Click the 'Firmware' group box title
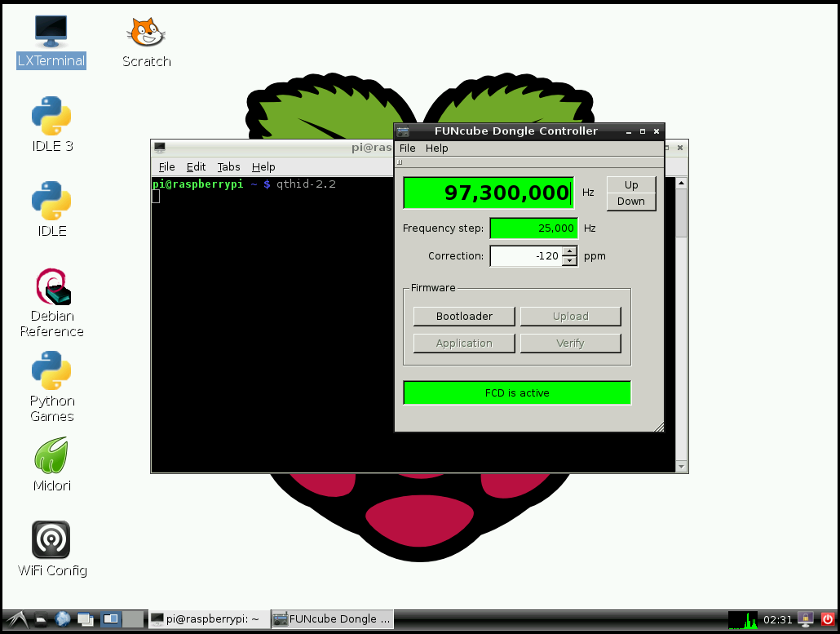This screenshot has width=840, height=634. pos(433,288)
